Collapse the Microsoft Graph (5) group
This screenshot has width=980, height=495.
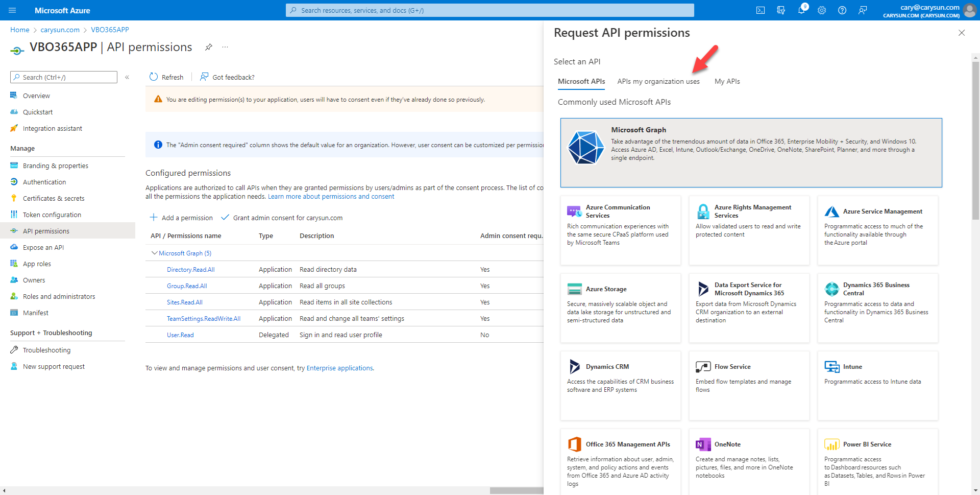[154, 253]
